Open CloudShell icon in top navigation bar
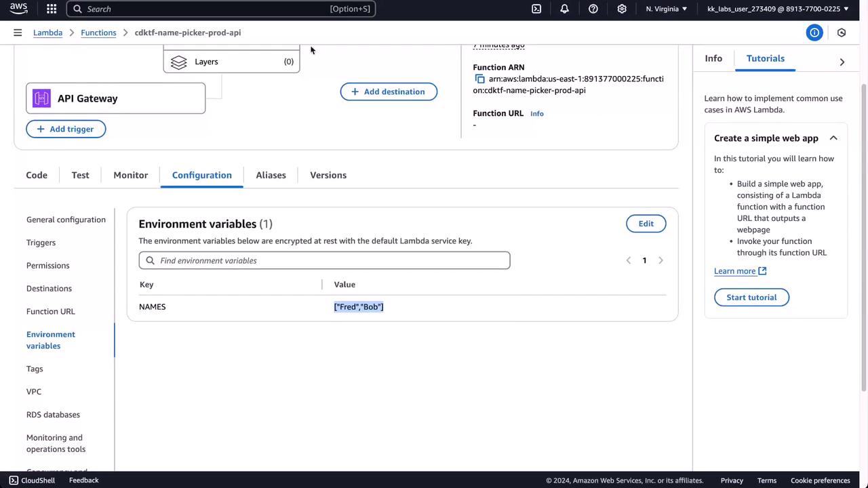This screenshot has width=868, height=488. pyautogui.click(x=536, y=9)
